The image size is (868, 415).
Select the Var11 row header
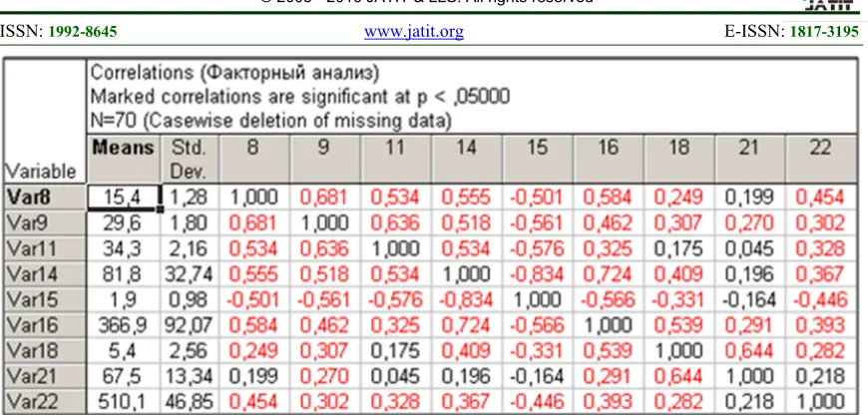pyautogui.click(x=44, y=248)
